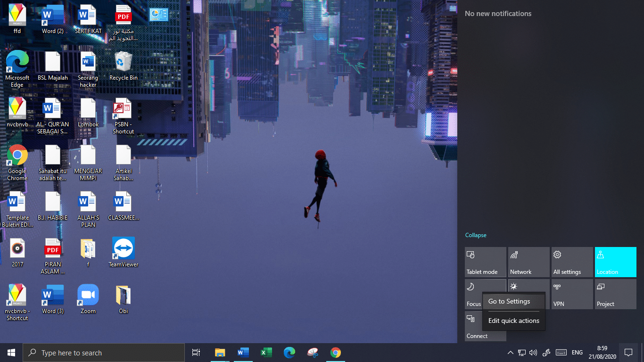Click the ENG language indicator
This screenshot has width=644, height=362.
[x=577, y=353]
